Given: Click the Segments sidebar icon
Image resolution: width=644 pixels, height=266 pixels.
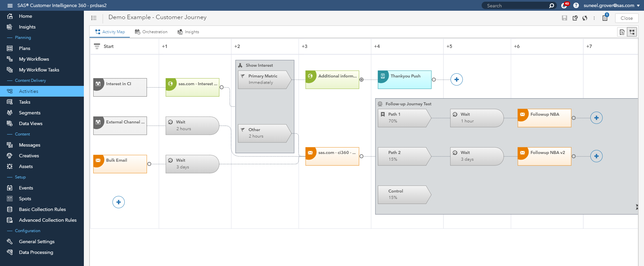Looking at the screenshot, I should point(10,113).
